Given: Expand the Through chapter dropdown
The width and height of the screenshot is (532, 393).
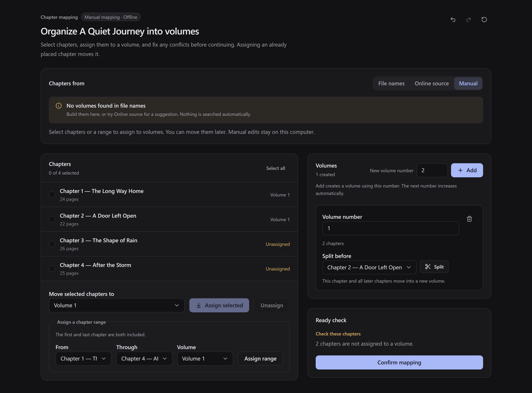Looking at the screenshot, I should click(144, 359).
